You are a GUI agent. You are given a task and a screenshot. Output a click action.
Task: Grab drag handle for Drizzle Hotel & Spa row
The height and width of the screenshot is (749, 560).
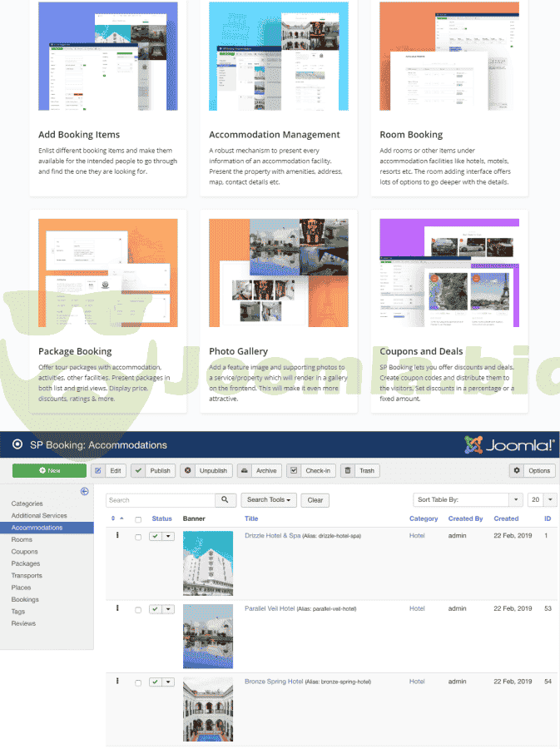(x=117, y=535)
